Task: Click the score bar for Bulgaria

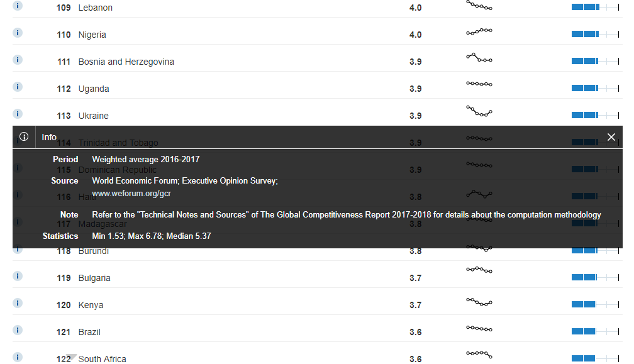Action: click(594, 277)
